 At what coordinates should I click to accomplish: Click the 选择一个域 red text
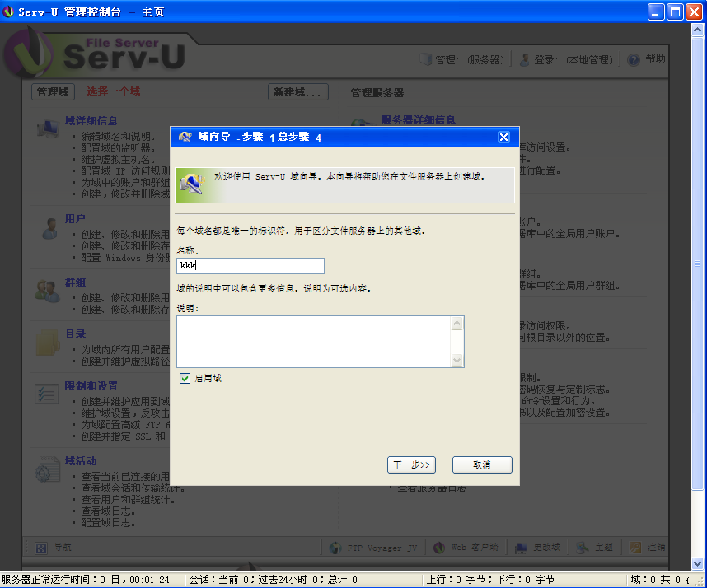click(x=114, y=91)
